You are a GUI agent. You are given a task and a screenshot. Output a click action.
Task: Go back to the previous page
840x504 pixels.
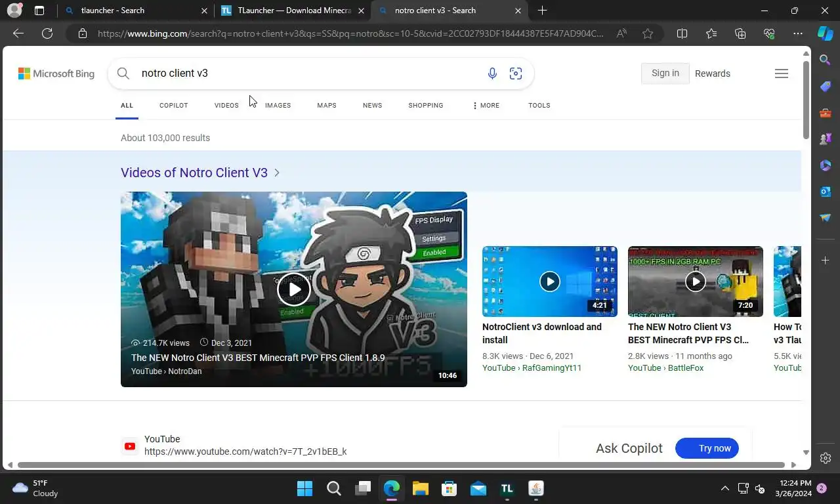[18, 33]
